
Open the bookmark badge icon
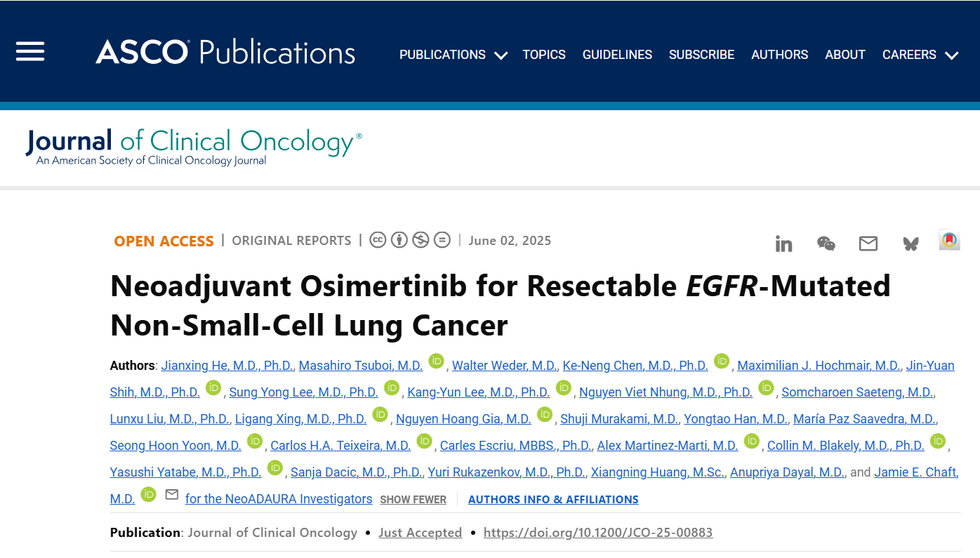949,240
